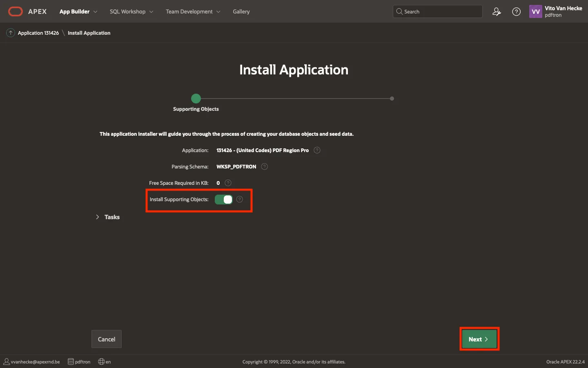Open the SQL Workshop dropdown menu
Viewport: 588px width, 368px height.
[131, 12]
